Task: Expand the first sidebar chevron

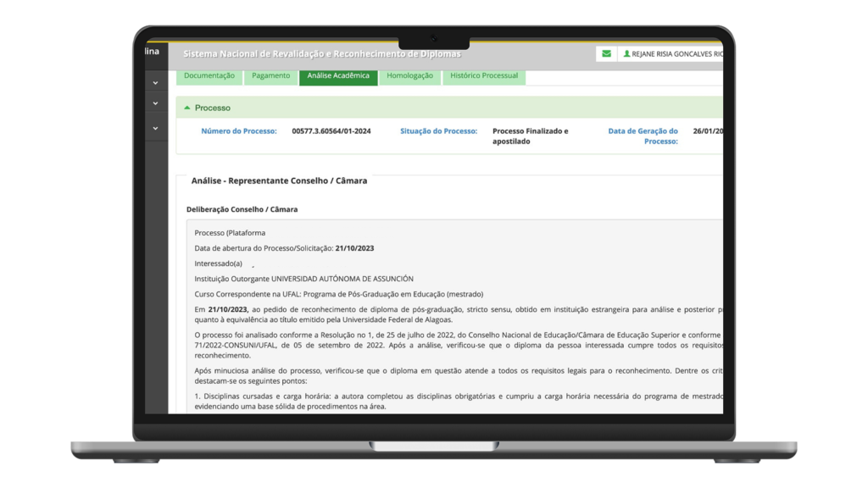Action: pos(156,83)
